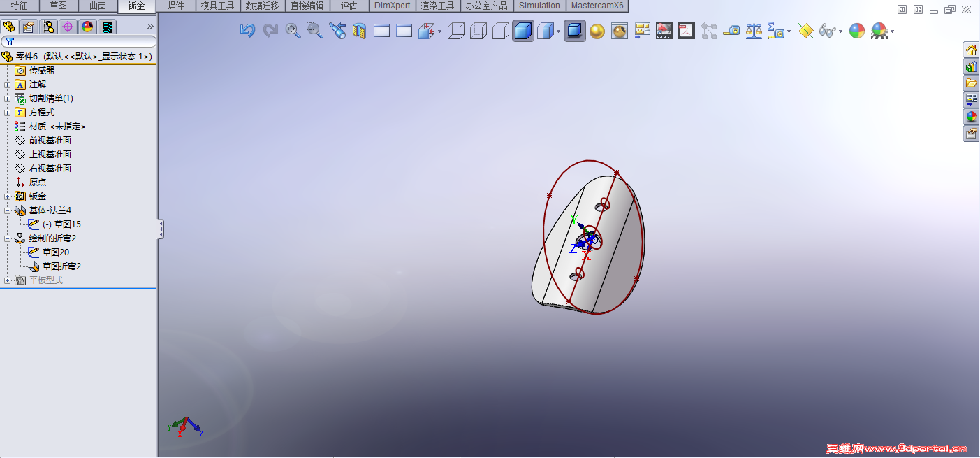Expand the 平板型式 node
This screenshot has height=458, width=980.
click(8, 280)
